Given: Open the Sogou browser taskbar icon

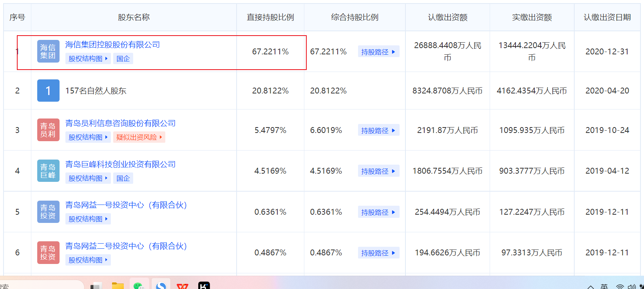Looking at the screenshot, I should pos(161,285).
